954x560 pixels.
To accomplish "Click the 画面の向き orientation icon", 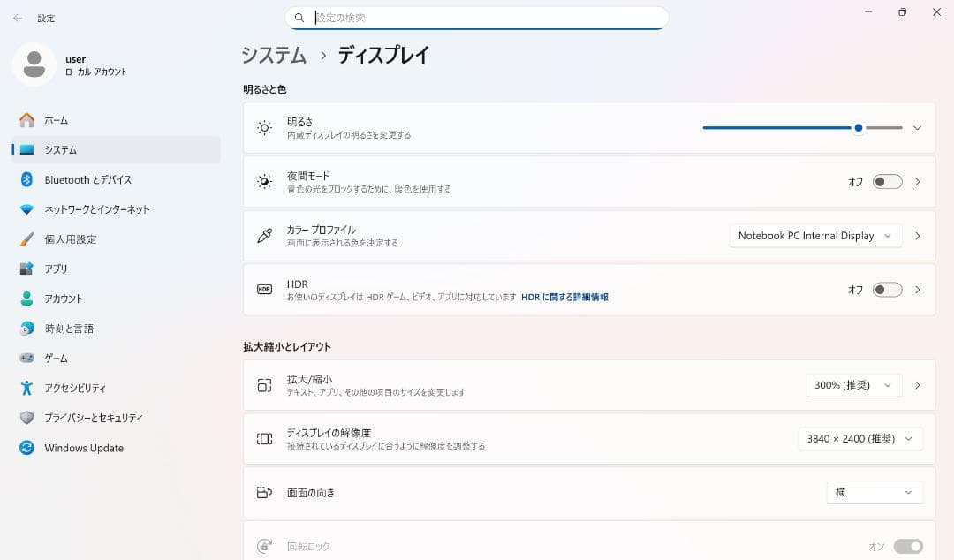I will click(263, 492).
